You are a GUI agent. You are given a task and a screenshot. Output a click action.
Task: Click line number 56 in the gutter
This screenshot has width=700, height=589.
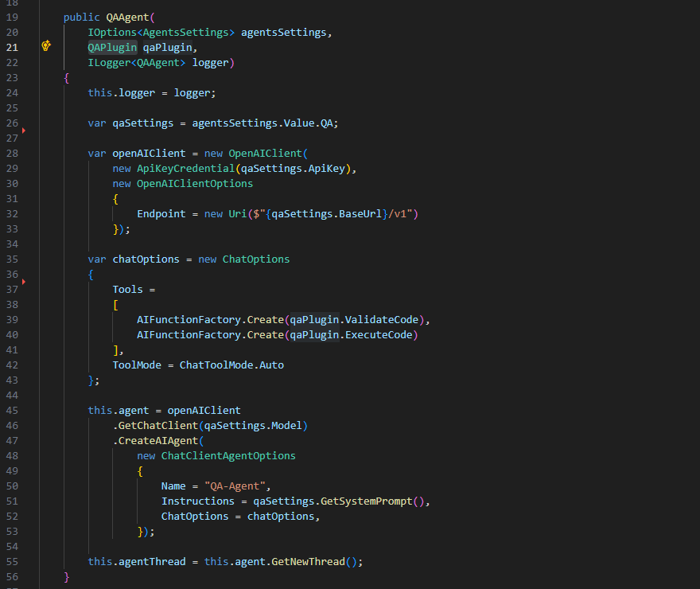(x=12, y=577)
